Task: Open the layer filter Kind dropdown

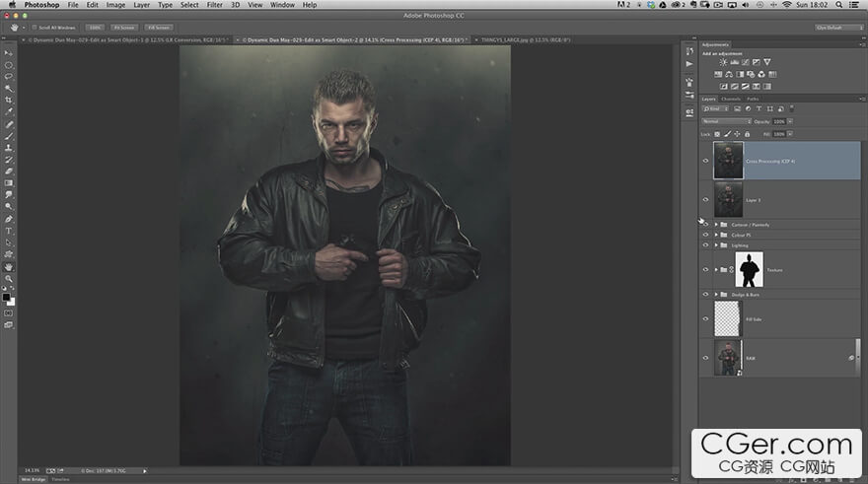Action: coord(716,109)
